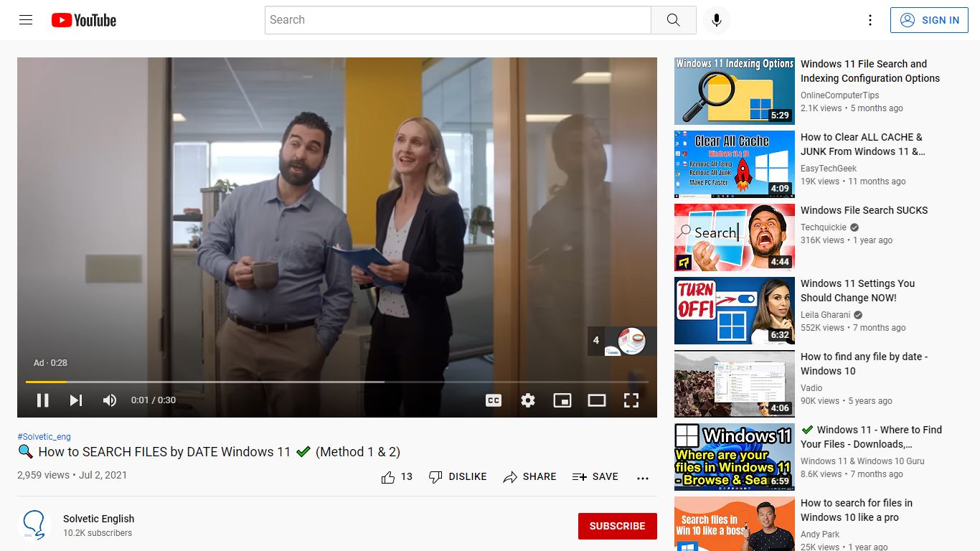Click the Techquickie channel name
This screenshot has width=980, height=551.
(824, 227)
